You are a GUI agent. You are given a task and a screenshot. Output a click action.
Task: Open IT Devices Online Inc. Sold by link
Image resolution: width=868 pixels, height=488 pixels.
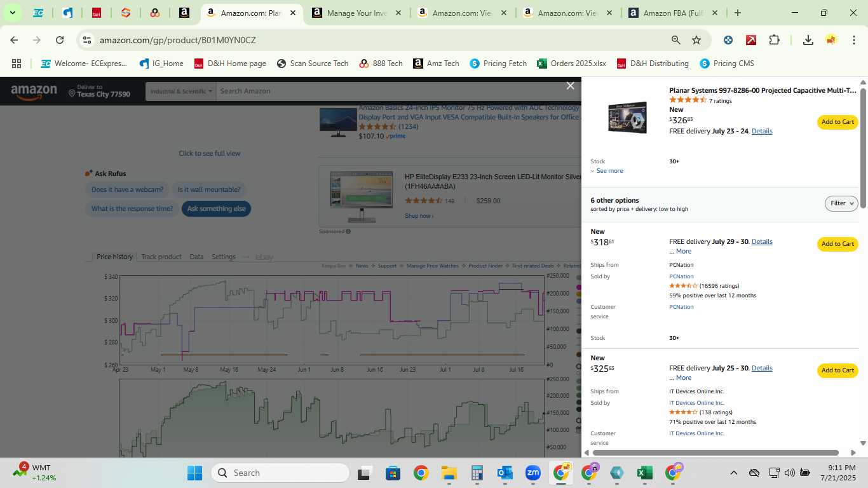click(696, 403)
